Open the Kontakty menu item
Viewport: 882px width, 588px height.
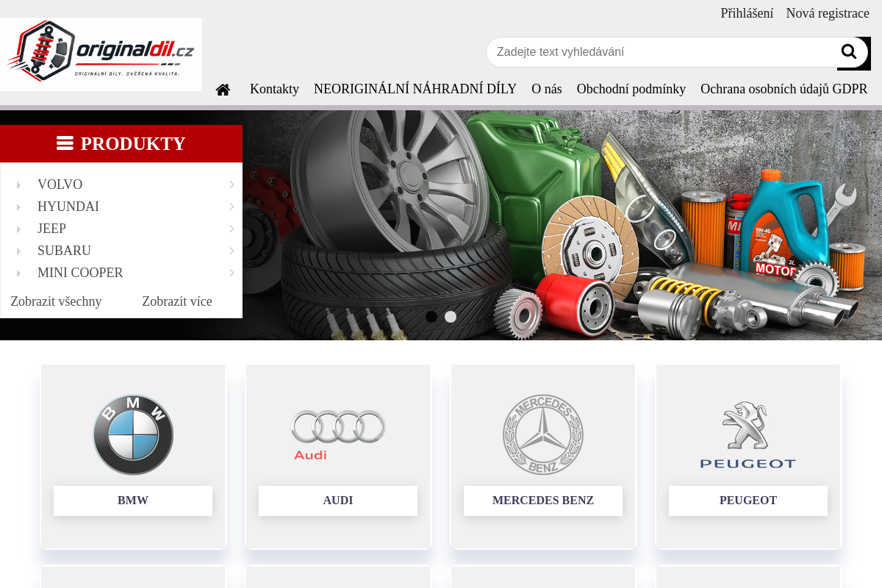[x=274, y=89]
